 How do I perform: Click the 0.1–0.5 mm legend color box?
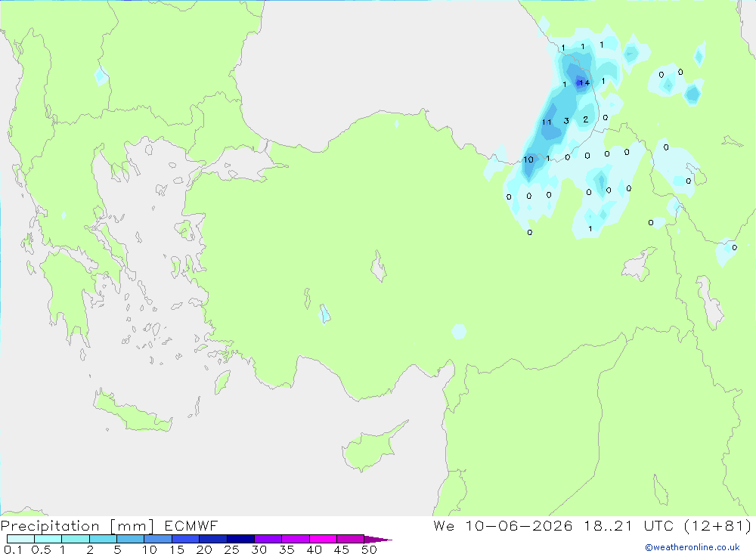point(20,539)
